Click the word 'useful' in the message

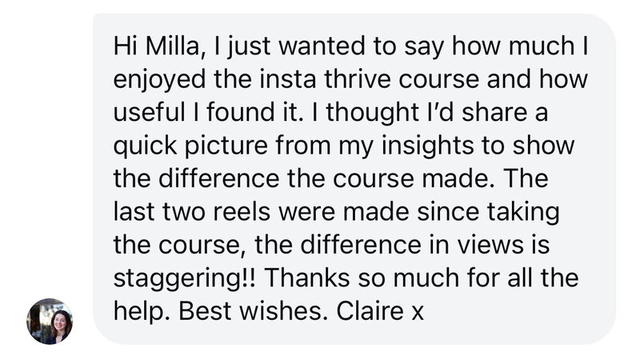tap(149, 112)
